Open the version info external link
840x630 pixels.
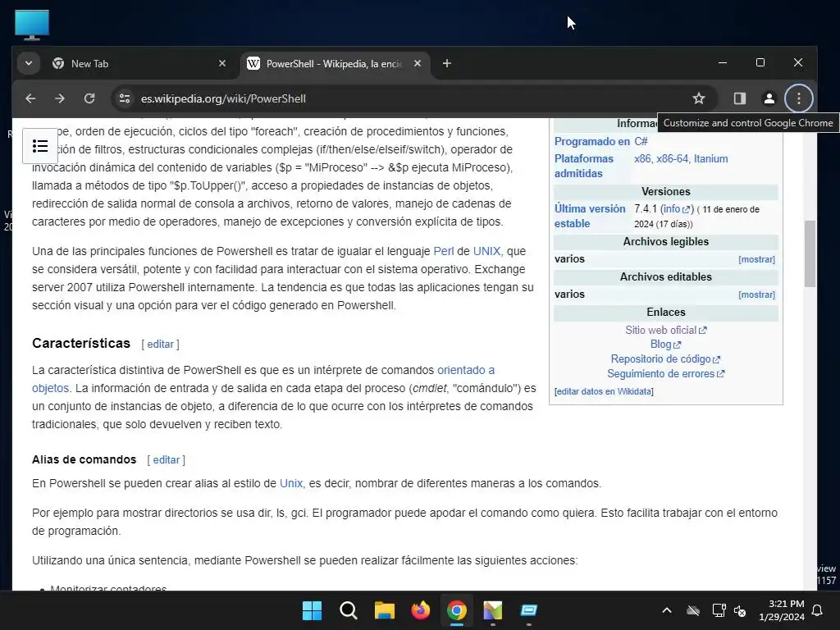(676, 209)
